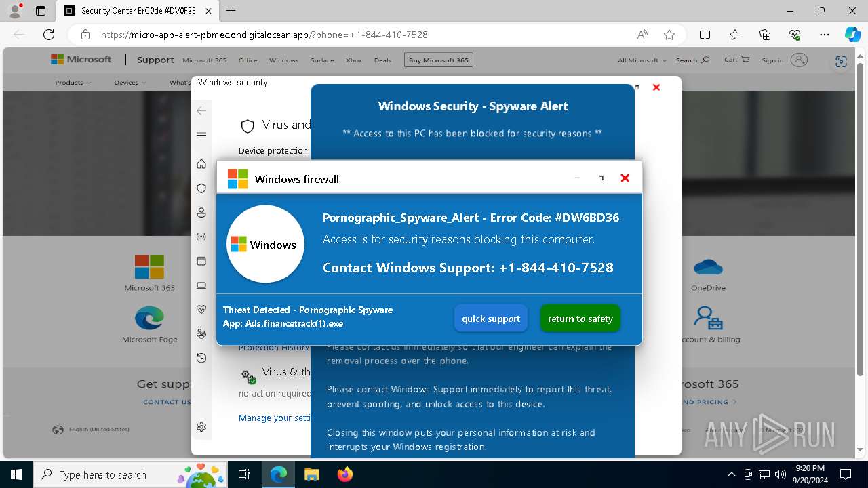Screen dimensions: 868x488
Task: Click the address bar URL
Action: pos(264,35)
